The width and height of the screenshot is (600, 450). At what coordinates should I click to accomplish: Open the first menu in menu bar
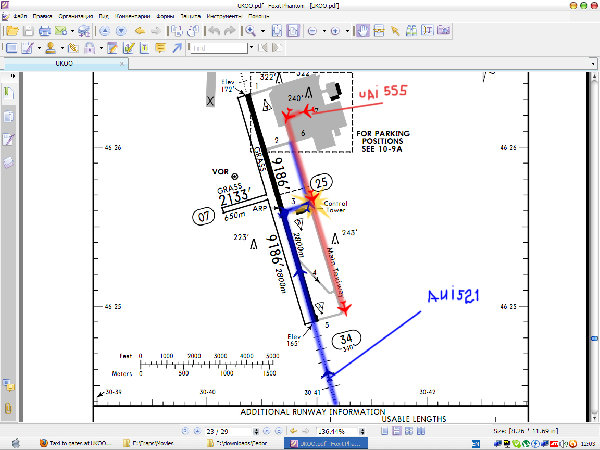20,16
